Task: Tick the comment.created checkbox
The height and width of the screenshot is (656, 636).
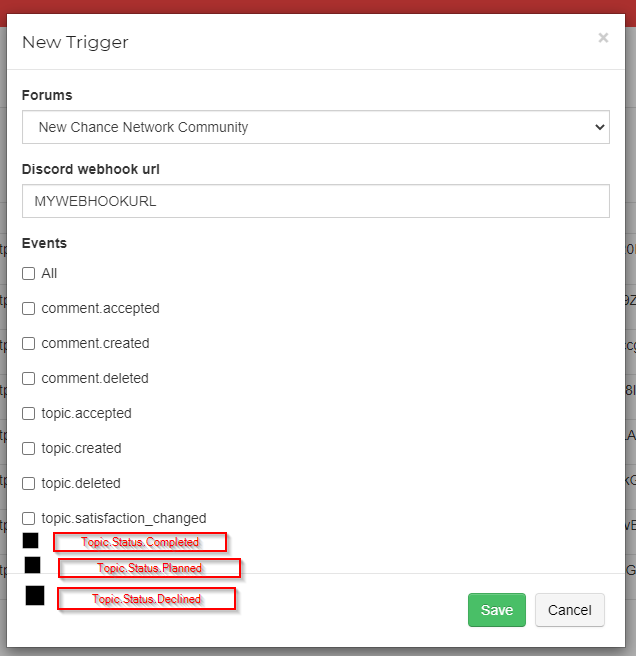Action: 28,343
